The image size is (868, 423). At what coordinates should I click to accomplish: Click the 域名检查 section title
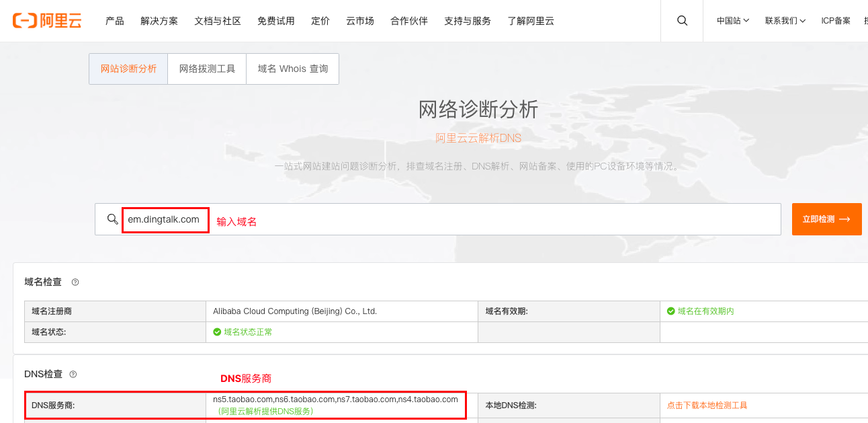(x=43, y=282)
